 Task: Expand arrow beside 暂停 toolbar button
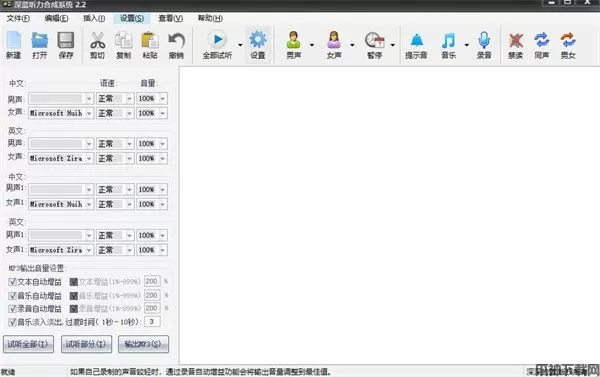[x=393, y=45]
